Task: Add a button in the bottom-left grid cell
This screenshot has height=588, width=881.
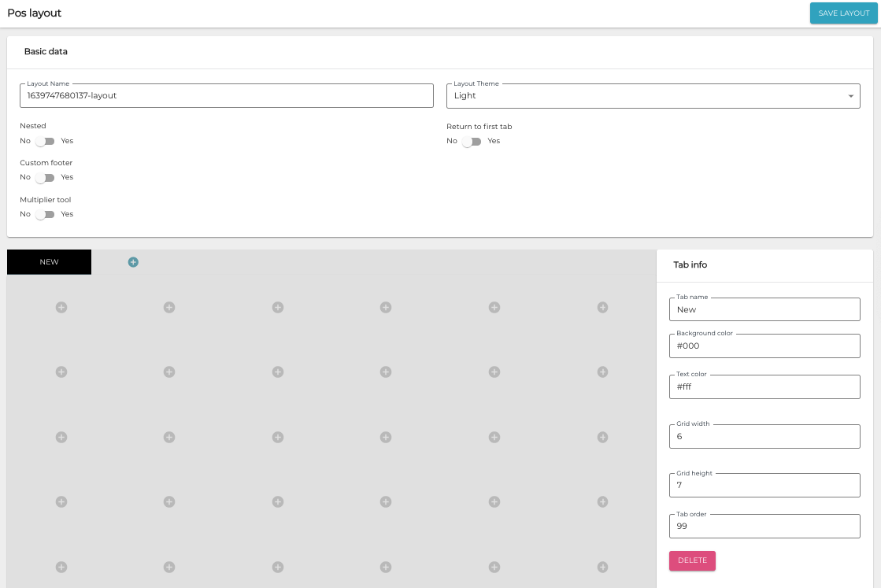Action: [61, 566]
